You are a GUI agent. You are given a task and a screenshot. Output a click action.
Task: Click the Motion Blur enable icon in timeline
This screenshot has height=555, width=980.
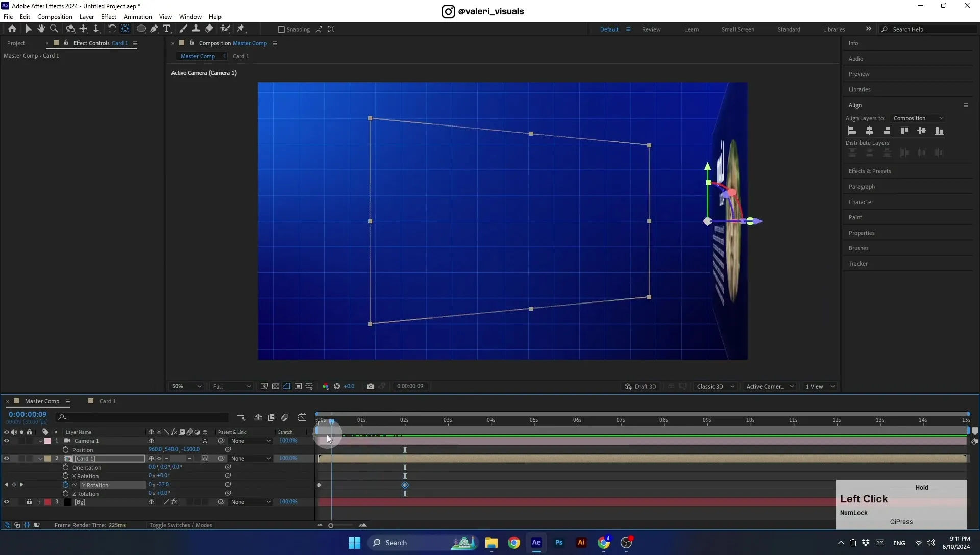click(x=285, y=417)
